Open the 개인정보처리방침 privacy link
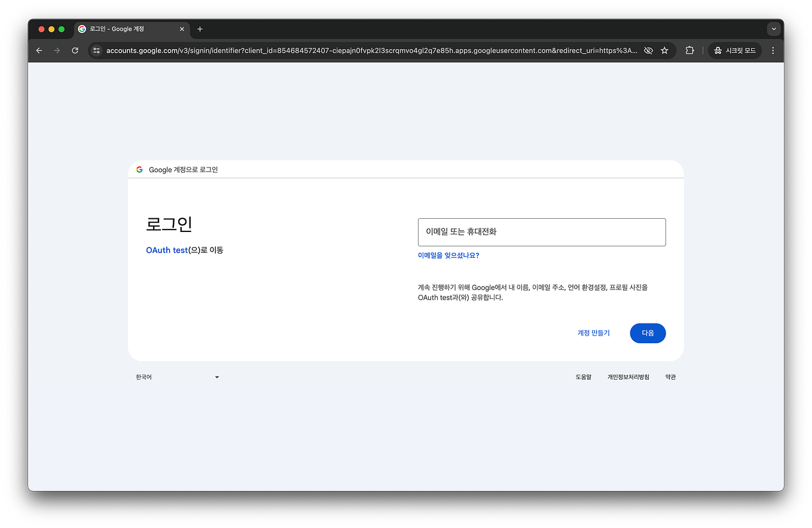This screenshot has width=812, height=528. [x=628, y=377]
